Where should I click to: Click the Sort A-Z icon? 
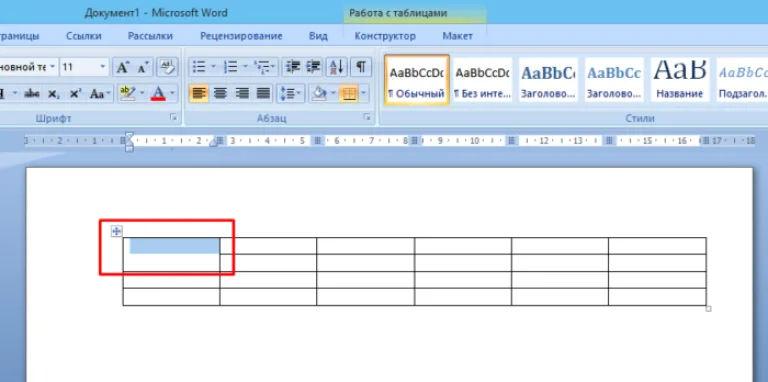point(337,67)
